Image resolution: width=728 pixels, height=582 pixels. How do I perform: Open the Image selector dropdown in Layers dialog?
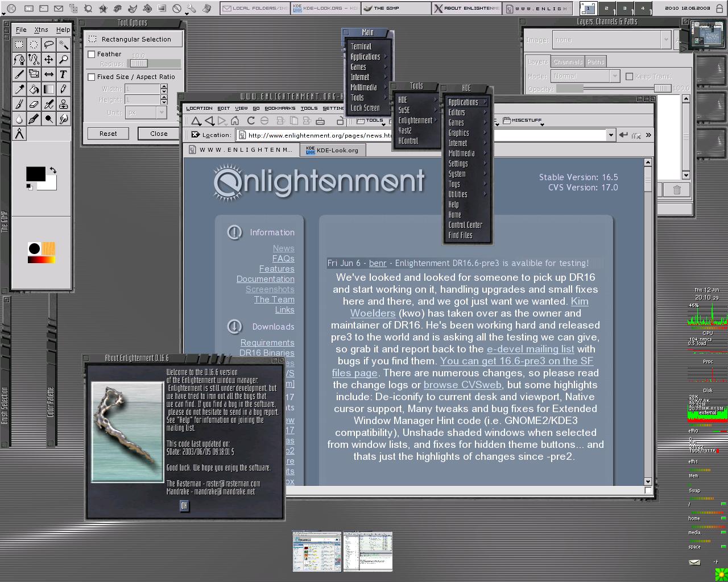pos(612,40)
